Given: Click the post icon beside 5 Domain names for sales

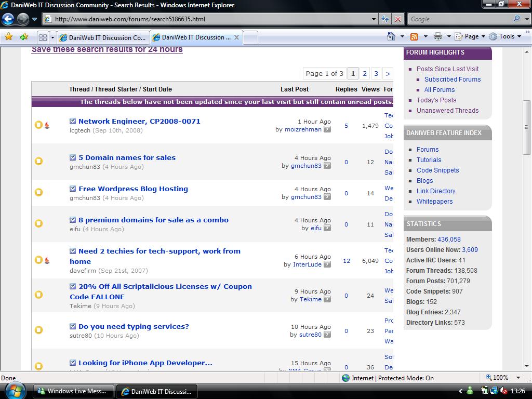Looking at the screenshot, I should 73,157.
